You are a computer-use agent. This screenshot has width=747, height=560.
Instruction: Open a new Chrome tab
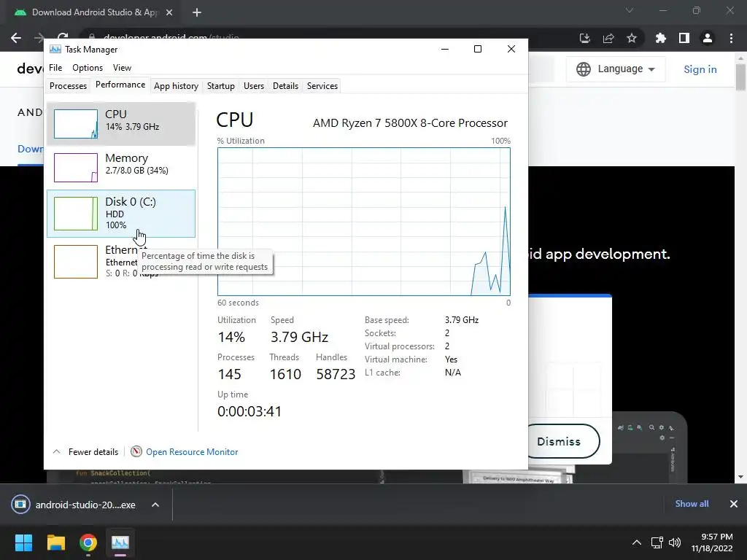[197, 12]
